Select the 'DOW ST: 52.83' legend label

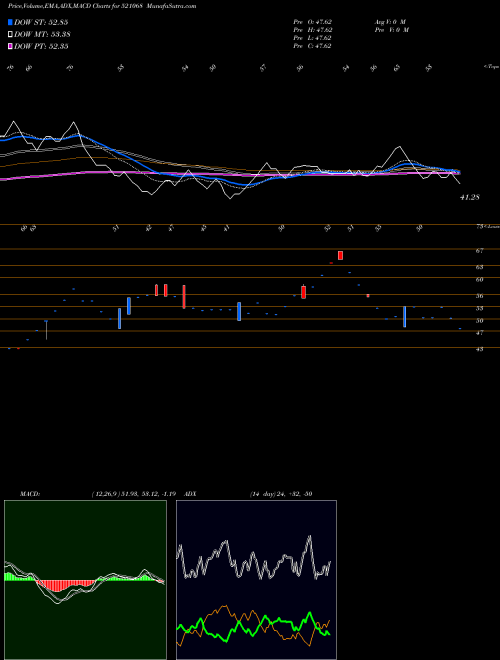point(41,22)
